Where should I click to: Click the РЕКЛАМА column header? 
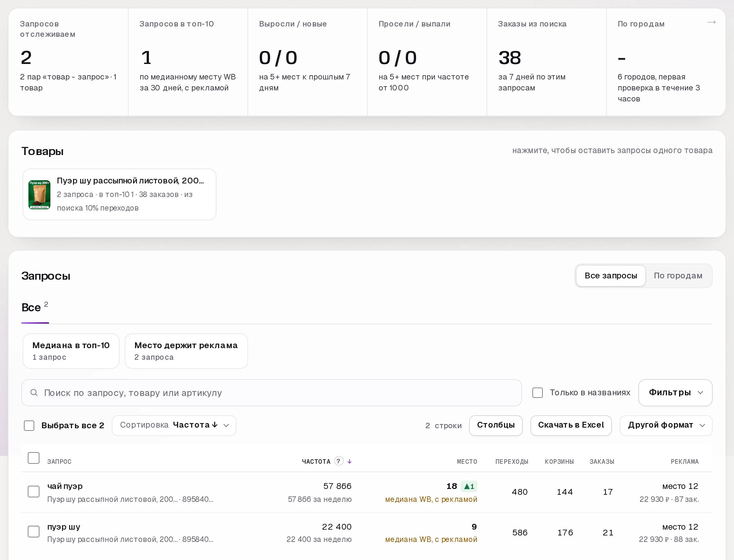click(x=684, y=462)
